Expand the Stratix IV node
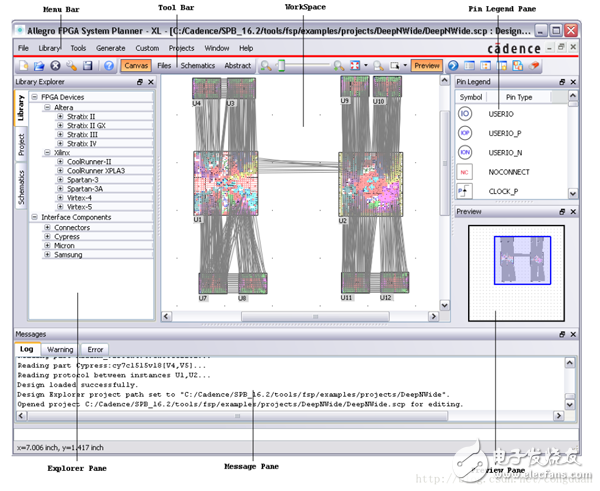This screenshot has height=491, width=600. point(60,144)
